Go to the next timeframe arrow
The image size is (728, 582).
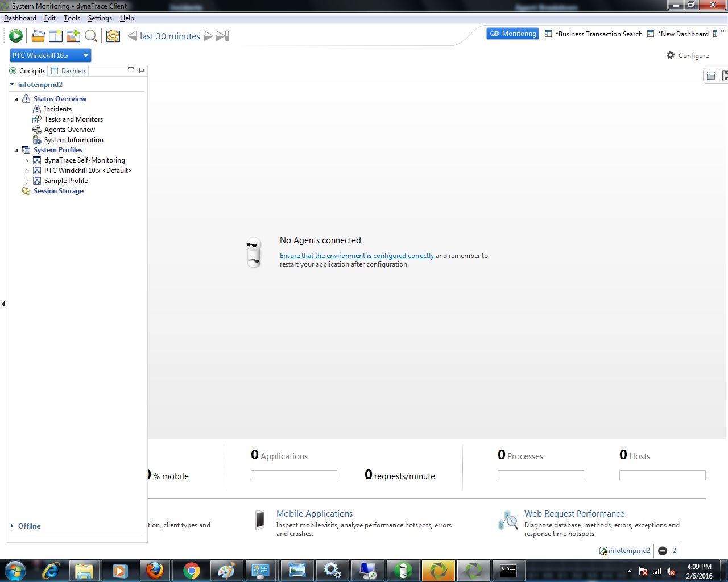click(x=208, y=36)
